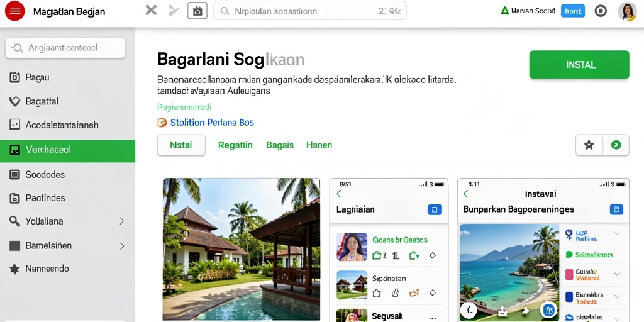Go back using the green chevron in Instavai
Viewport: 644px width, 322px height.
pos(466,194)
